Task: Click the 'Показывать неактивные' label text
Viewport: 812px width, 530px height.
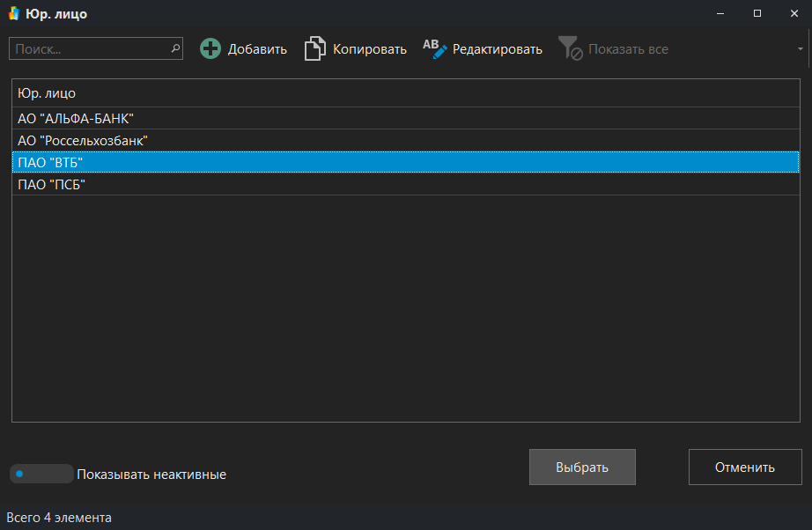Action: click(151, 475)
